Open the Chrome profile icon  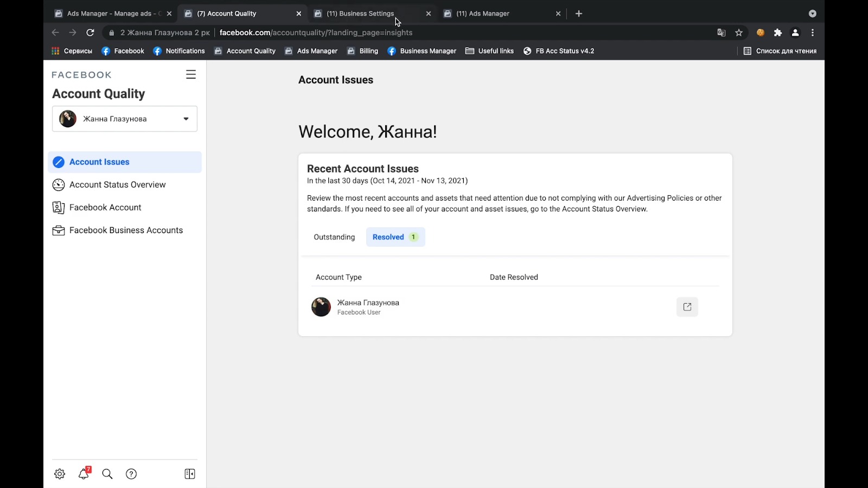tap(795, 33)
